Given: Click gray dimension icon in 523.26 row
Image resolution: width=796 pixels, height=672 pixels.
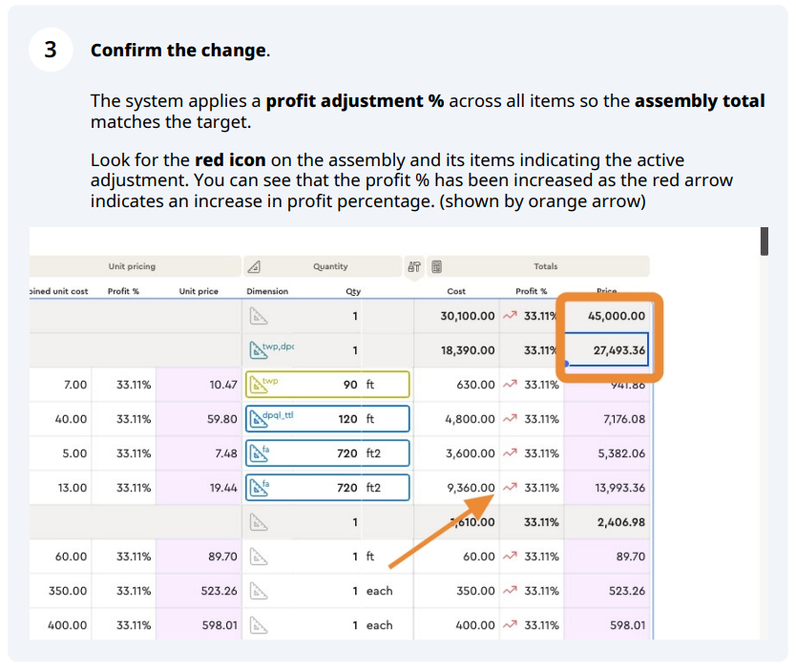Looking at the screenshot, I should (x=256, y=591).
